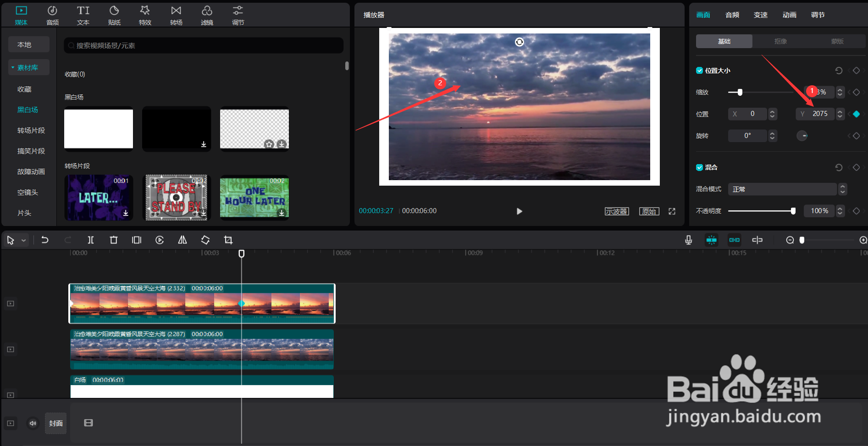Play the video in player
Viewport: 868px width, 446px height.
[x=520, y=211]
